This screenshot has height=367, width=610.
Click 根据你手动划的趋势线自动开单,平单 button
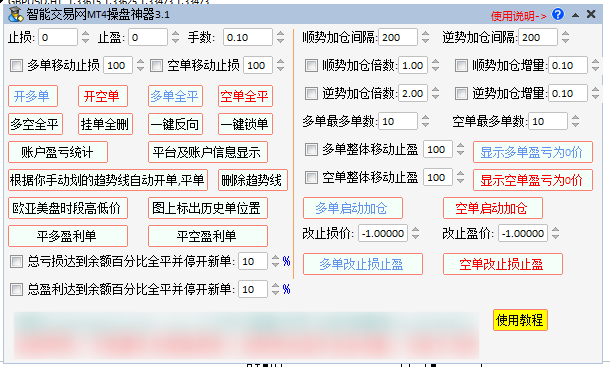tap(108, 180)
